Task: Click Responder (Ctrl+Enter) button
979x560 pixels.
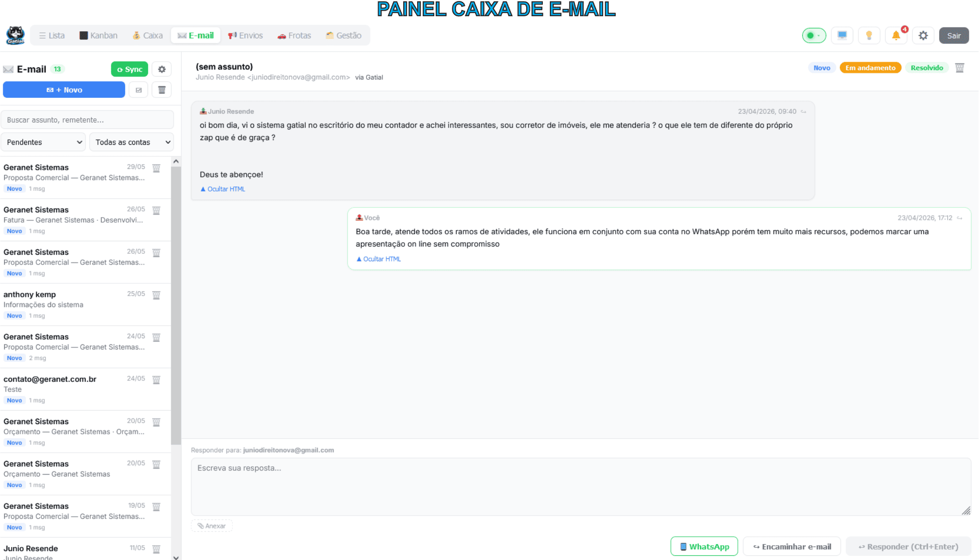Action: click(908, 547)
